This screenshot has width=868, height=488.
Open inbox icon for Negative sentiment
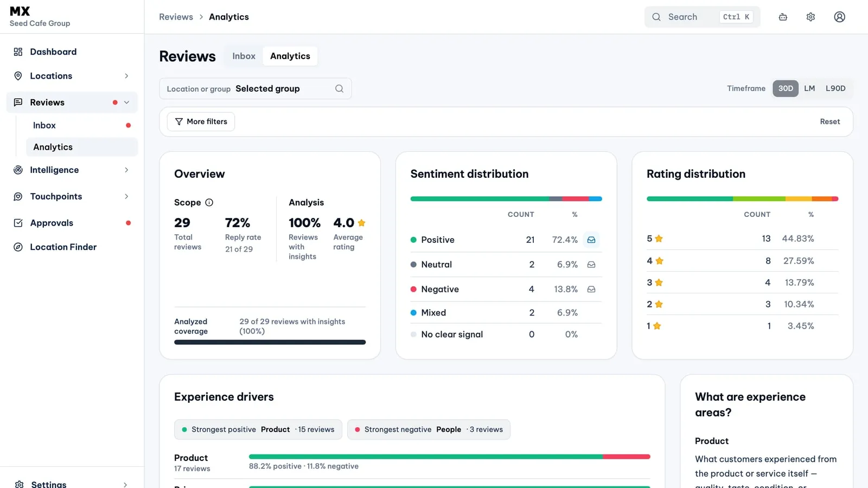tap(591, 290)
